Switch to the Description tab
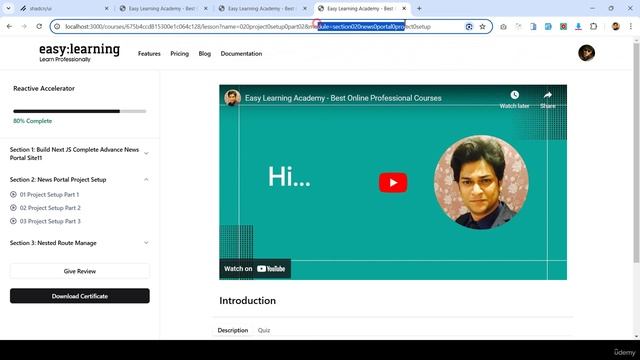The height and width of the screenshot is (360, 640). (233, 330)
